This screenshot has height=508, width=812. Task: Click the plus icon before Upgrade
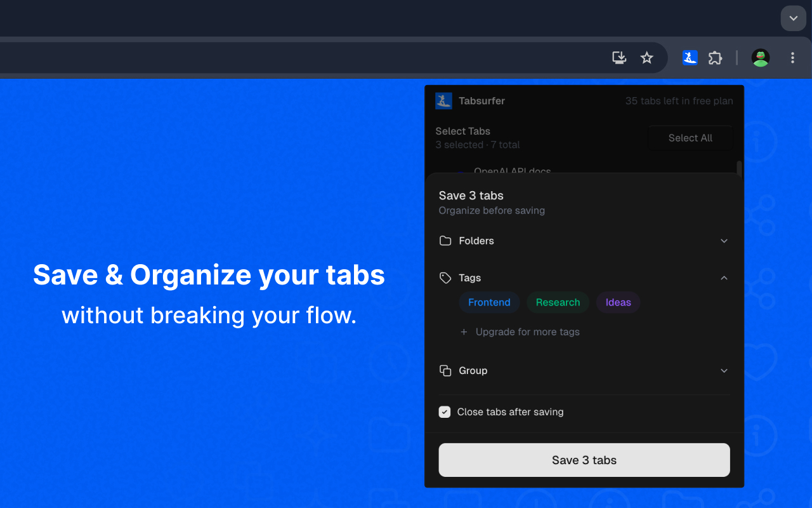[464, 331]
